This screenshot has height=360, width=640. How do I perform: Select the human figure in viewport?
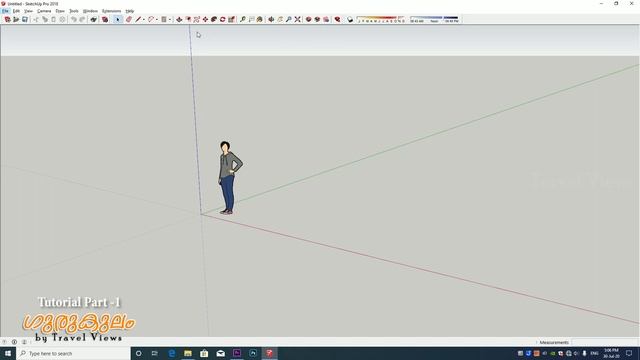point(229,178)
